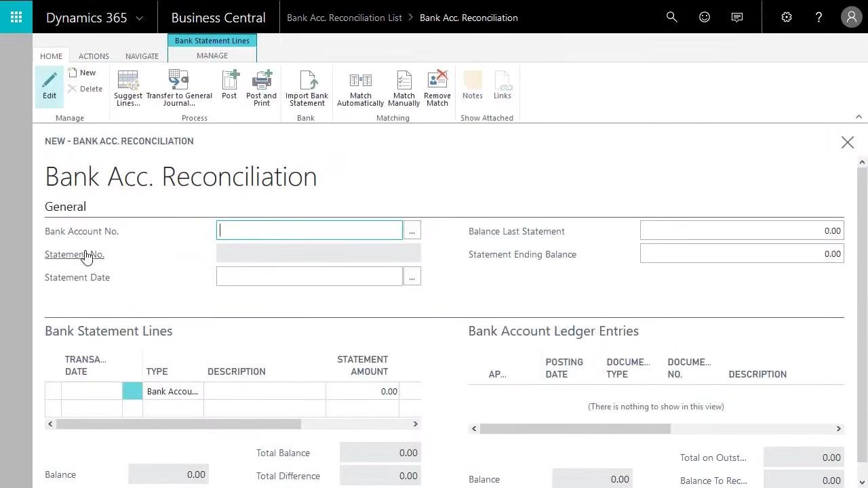
Task: Open Bank Account No. lookup button
Action: click(412, 230)
